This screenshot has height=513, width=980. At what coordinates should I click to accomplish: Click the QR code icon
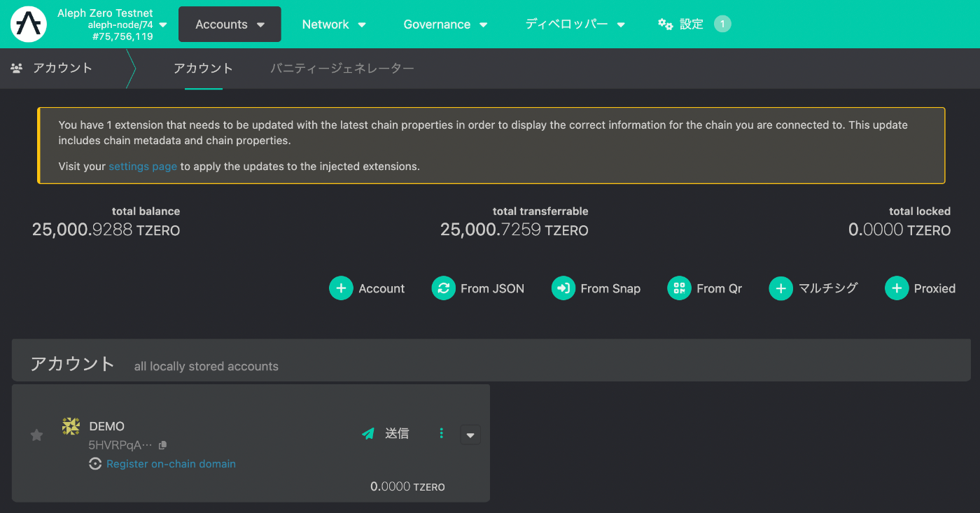(x=679, y=288)
